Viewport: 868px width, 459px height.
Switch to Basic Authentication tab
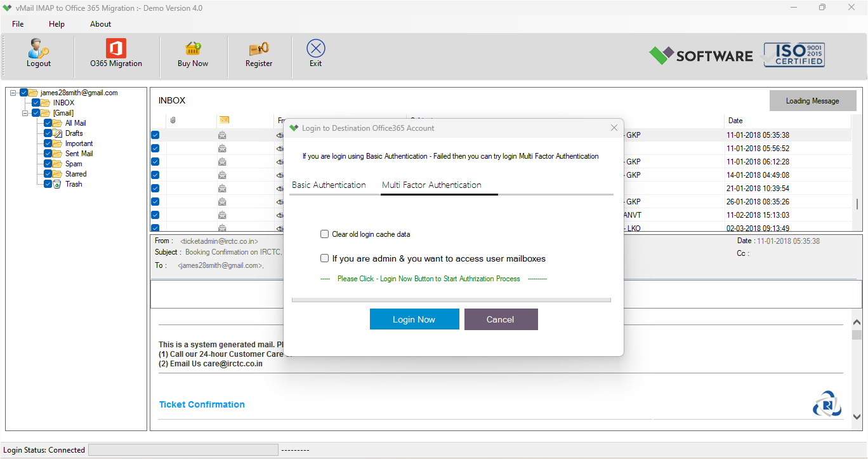point(329,185)
